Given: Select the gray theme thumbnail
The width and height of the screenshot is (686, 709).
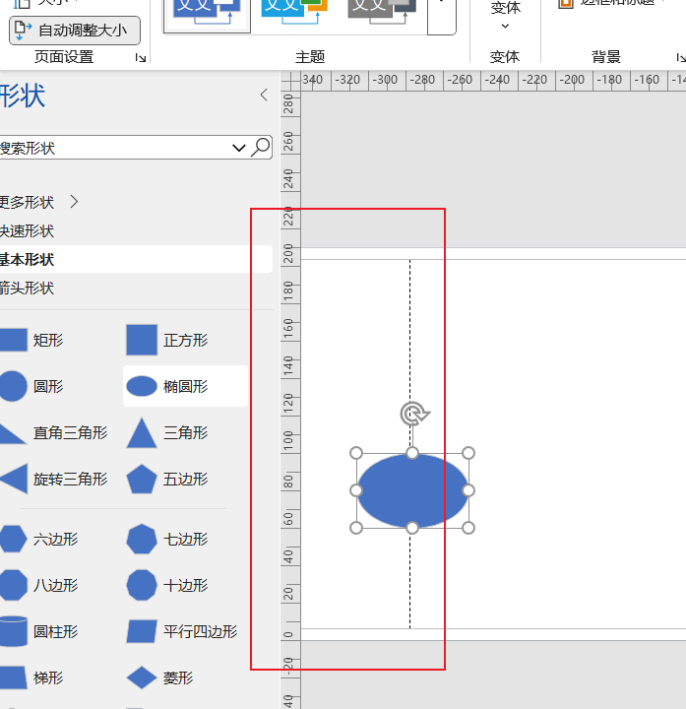Looking at the screenshot, I should (382, 14).
